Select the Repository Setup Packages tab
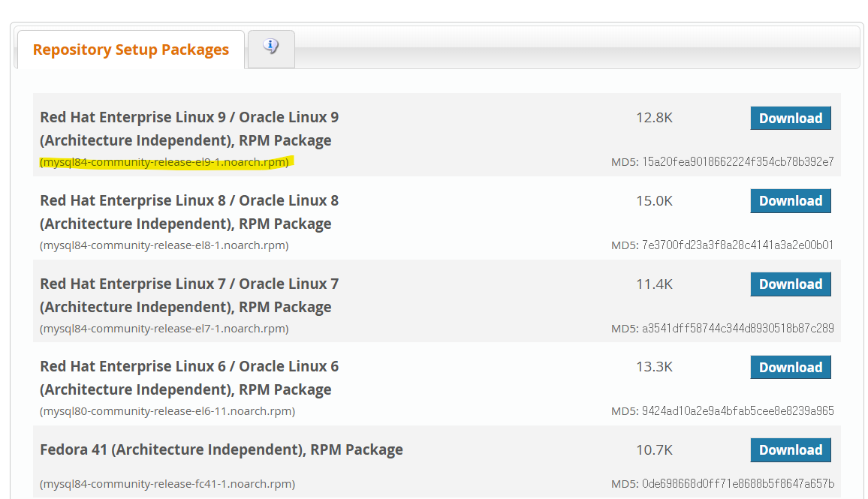868x499 pixels. [x=131, y=50]
